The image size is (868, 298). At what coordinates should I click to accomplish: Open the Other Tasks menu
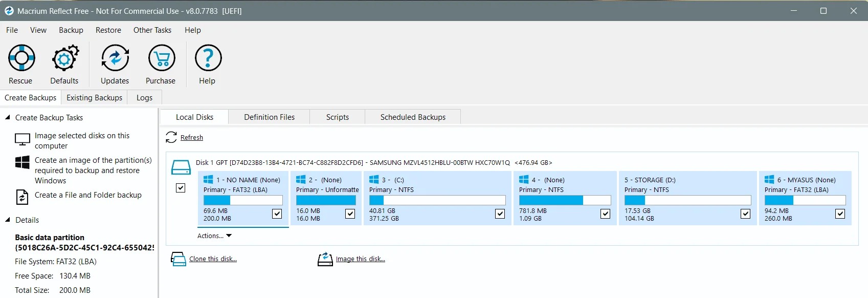pyautogui.click(x=152, y=30)
